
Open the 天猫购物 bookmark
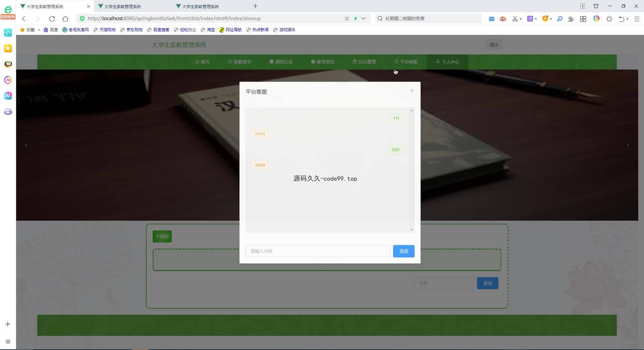104,30
